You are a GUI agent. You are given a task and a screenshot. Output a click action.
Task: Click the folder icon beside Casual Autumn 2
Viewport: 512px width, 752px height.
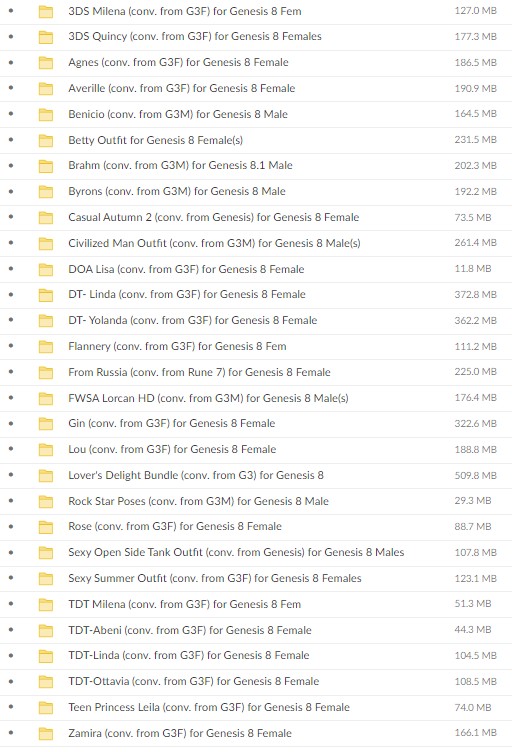coord(46,218)
